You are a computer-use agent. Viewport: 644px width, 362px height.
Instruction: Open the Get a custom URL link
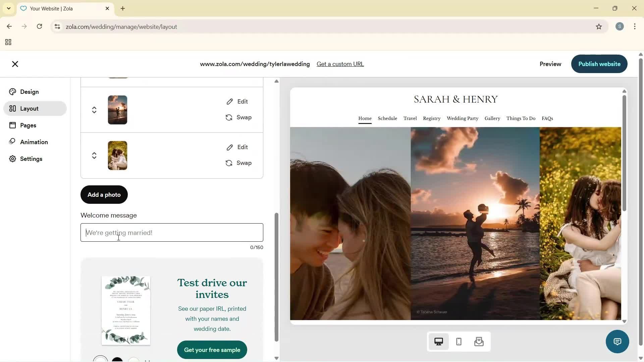pyautogui.click(x=340, y=64)
